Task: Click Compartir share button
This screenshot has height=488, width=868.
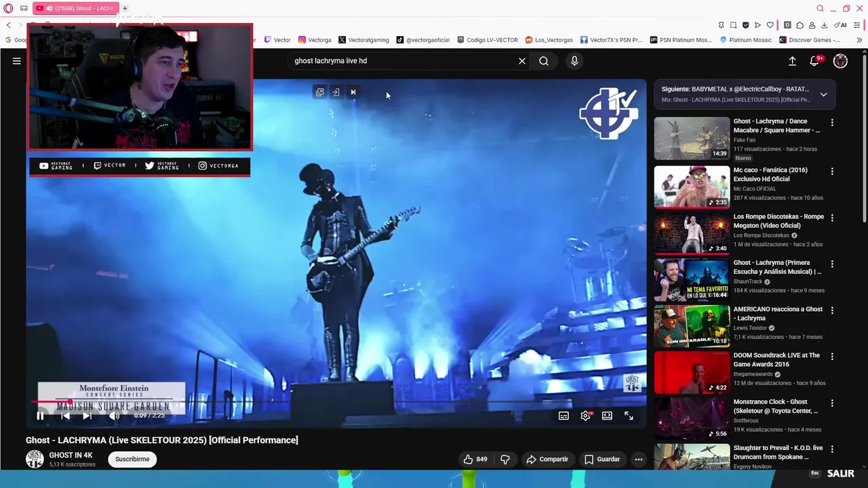Action: 547,459
